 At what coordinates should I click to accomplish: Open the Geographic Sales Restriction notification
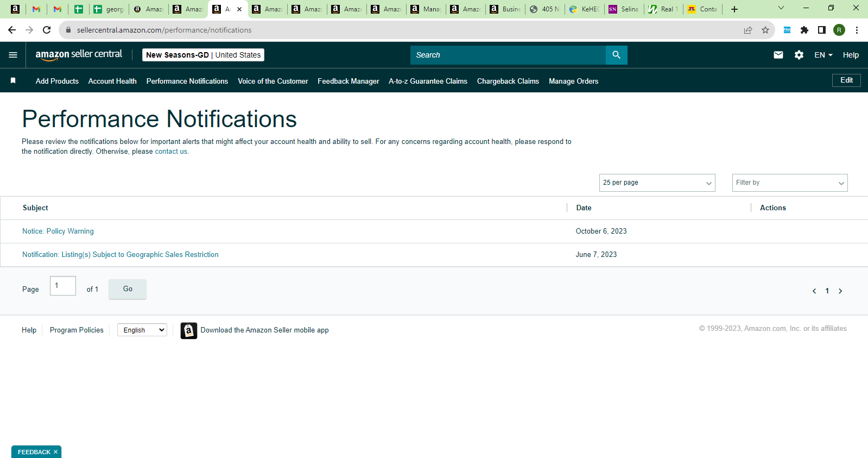pyautogui.click(x=121, y=255)
